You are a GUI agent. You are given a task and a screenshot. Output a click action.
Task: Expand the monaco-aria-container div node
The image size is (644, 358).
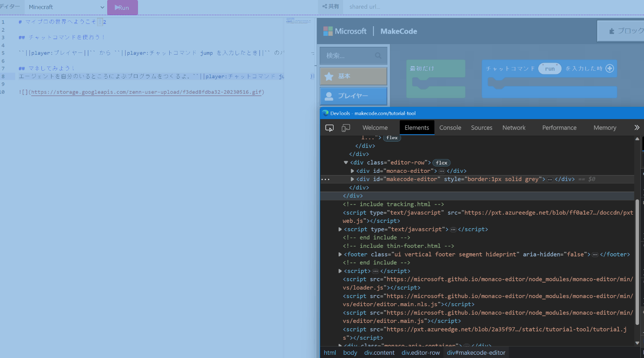[x=340, y=345]
